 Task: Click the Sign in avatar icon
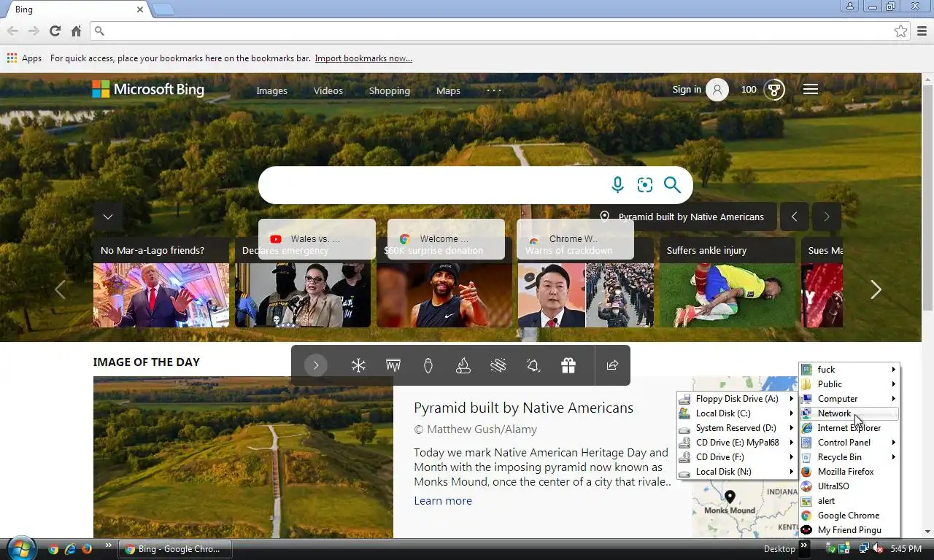click(717, 90)
